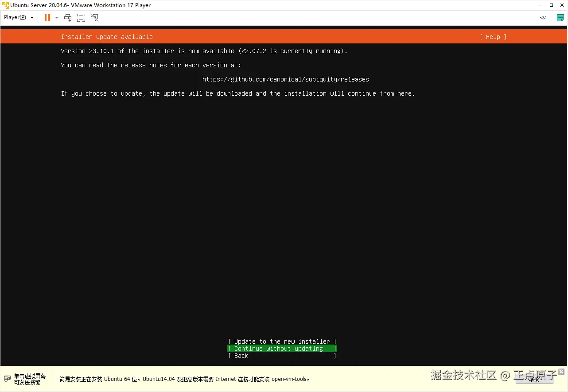Image resolution: width=568 pixels, height=392 pixels.
Task: Maximize the VMware Player window
Action: click(551, 5)
